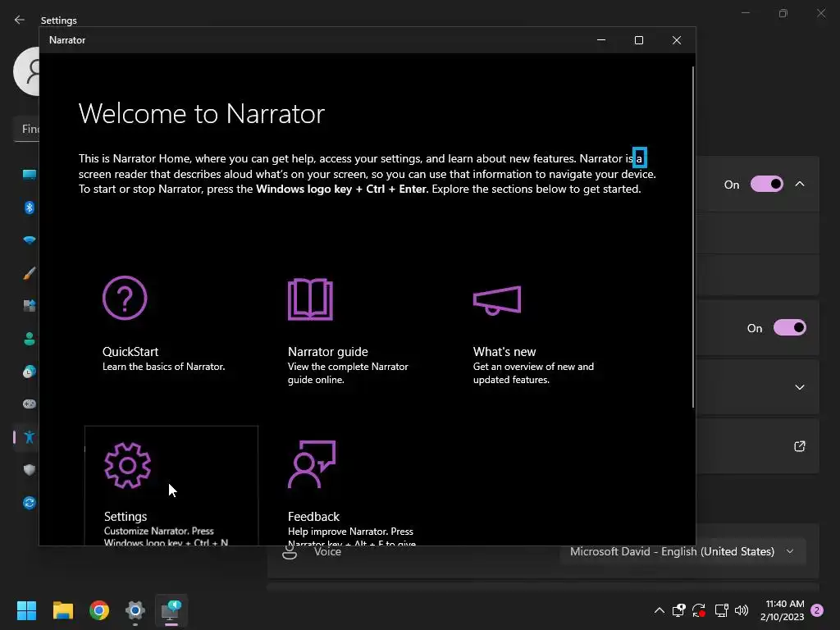840x630 pixels.
Task: Click the Feedback title text
Action: 313,517
